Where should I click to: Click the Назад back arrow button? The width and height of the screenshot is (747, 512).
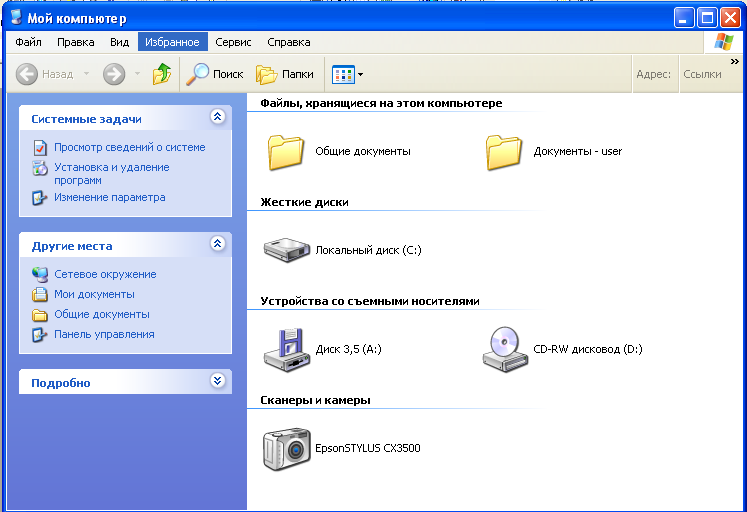click(x=27, y=74)
